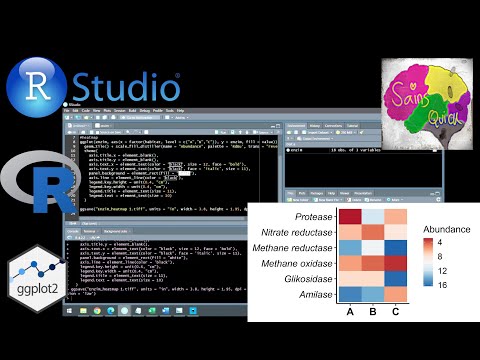The width and height of the screenshot is (480, 360).
Task: Open the More gear dropdown
Action: [394, 200]
